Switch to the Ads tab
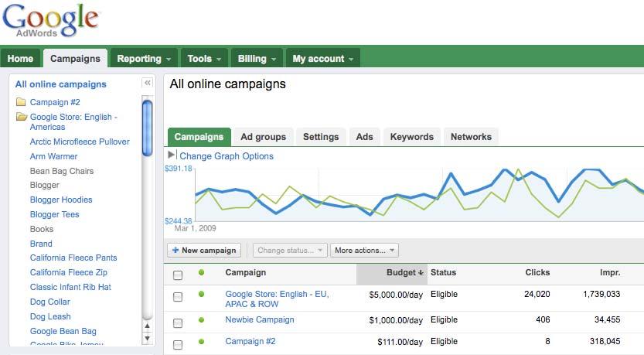Image resolution: width=644 pixels, height=355 pixels. 365,137
